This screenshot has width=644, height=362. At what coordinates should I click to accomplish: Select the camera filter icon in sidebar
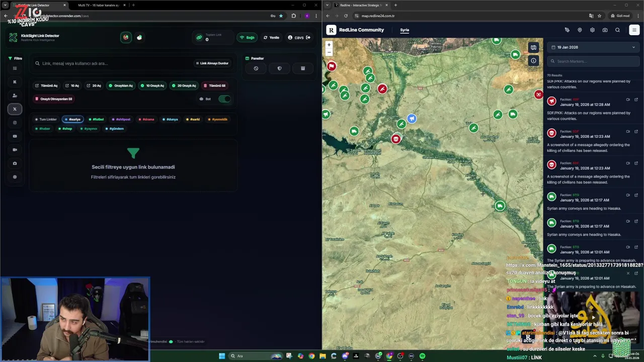click(x=15, y=163)
